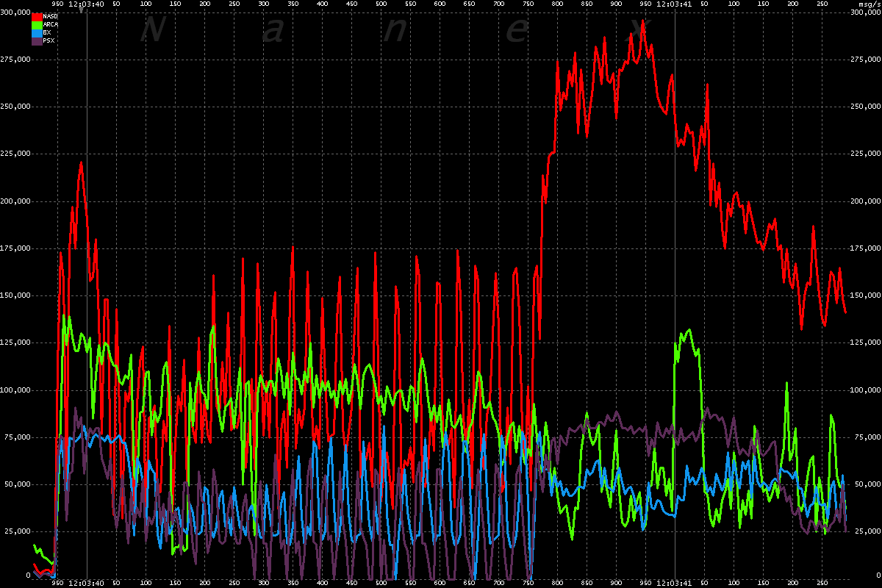Image resolution: width=882 pixels, height=588 pixels.
Task: Click the green ARCA legend color swatch
Action: tap(37, 24)
